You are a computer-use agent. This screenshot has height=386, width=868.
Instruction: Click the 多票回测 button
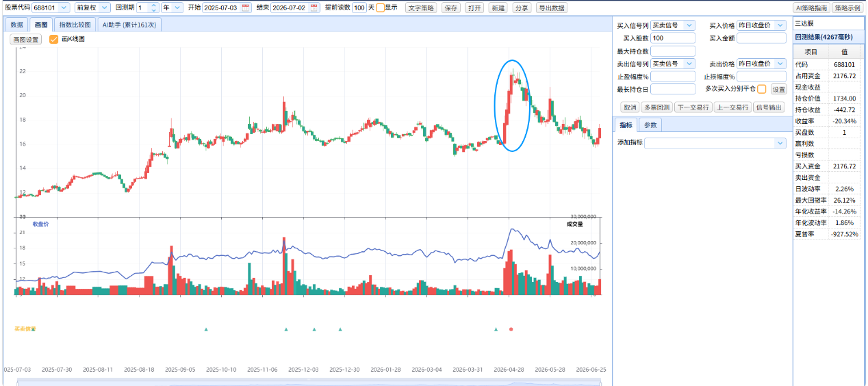pos(656,107)
